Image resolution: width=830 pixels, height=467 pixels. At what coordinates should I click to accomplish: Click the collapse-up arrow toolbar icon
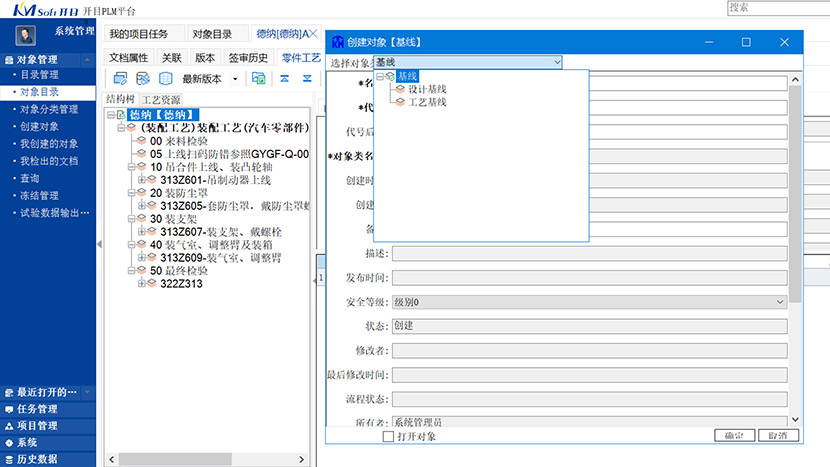pyautogui.click(x=283, y=78)
